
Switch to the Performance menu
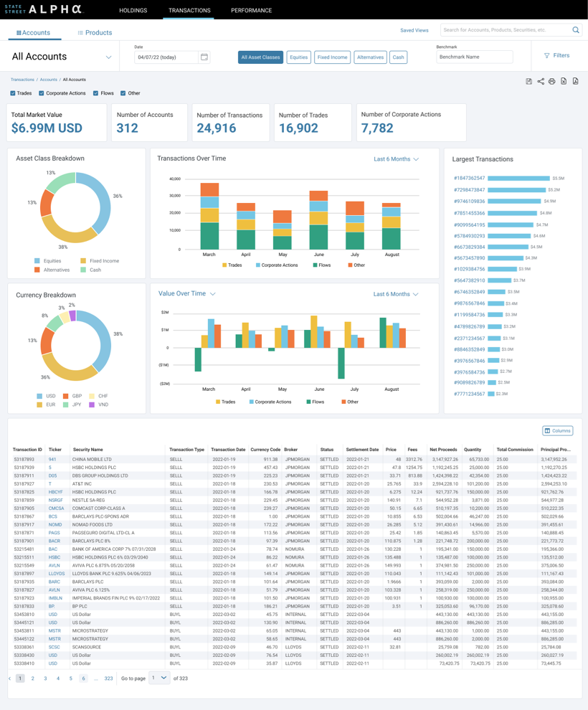pyautogui.click(x=251, y=11)
